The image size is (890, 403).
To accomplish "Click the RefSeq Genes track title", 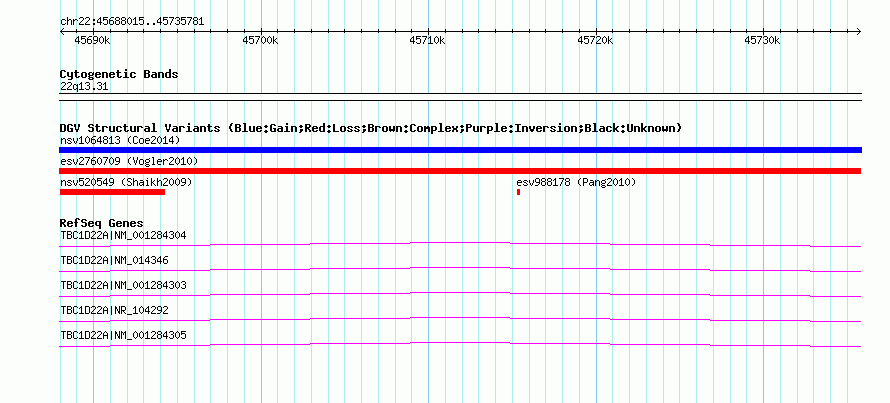I will pos(102,223).
